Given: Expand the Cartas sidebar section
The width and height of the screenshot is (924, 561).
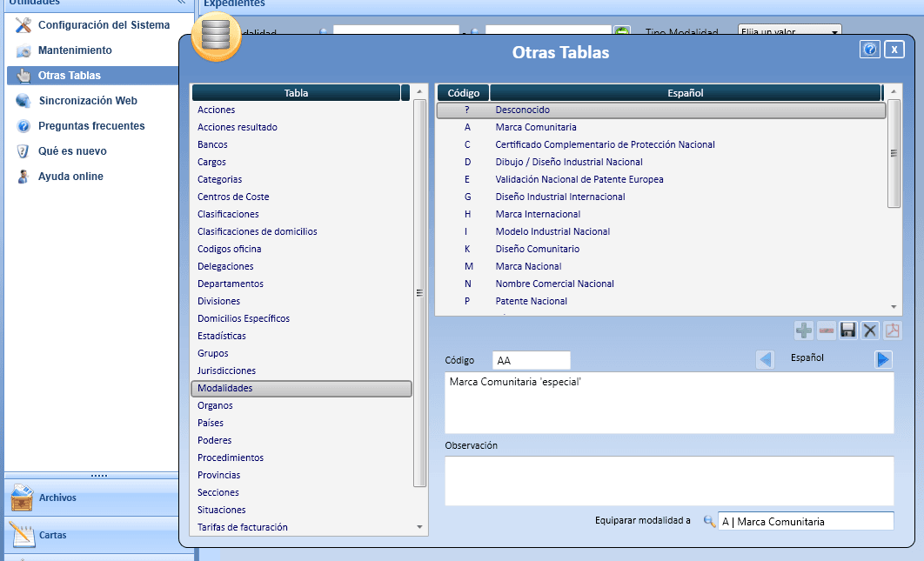Looking at the screenshot, I should click(x=91, y=536).
